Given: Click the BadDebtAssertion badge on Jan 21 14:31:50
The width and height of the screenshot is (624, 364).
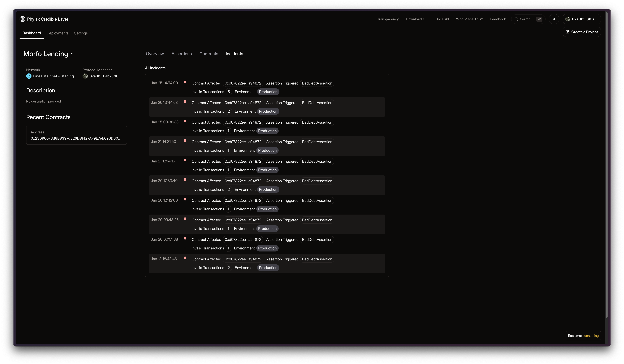Looking at the screenshot, I should coord(317,142).
